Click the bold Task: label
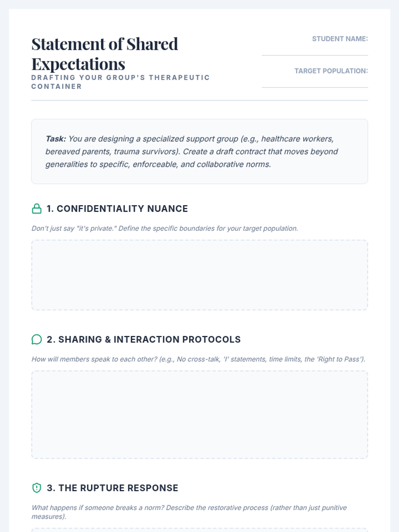This screenshot has width=399, height=532. [x=56, y=139]
